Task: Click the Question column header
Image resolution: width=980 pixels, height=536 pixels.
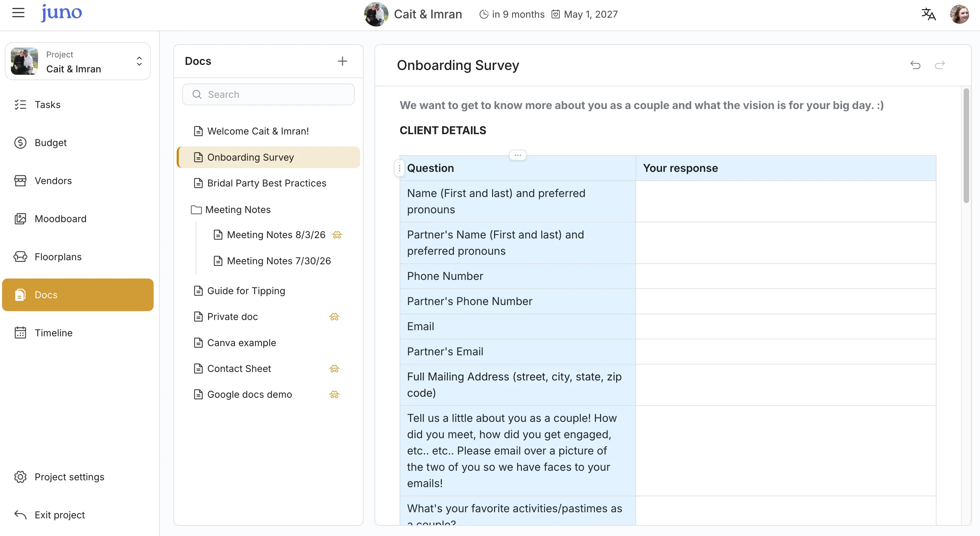Action: [518, 168]
